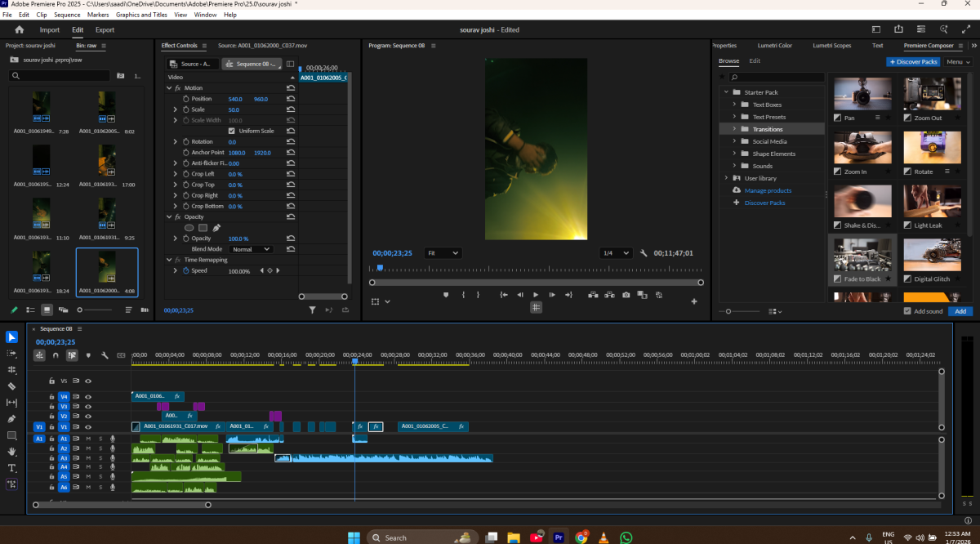Expand the Text Boxes folder
Viewport: 980px width, 544px height.
click(734, 105)
